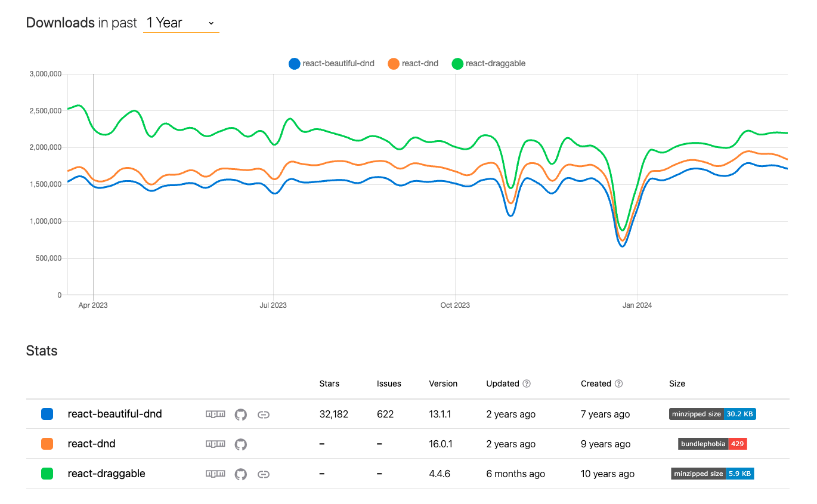Click the Jan 2024 axis label
This screenshot has width=817, height=504.
tap(637, 305)
